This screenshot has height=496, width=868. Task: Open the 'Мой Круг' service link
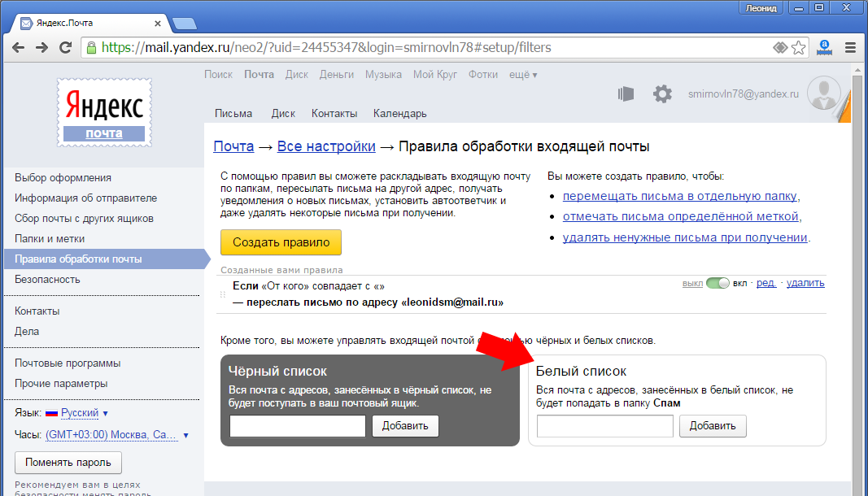435,75
